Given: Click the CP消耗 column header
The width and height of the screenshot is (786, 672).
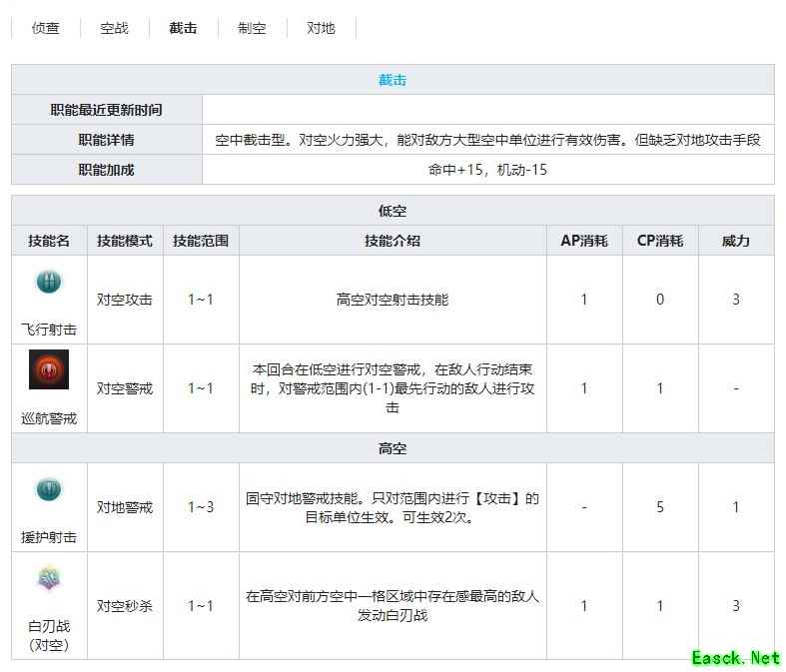Looking at the screenshot, I should click(660, 241).
